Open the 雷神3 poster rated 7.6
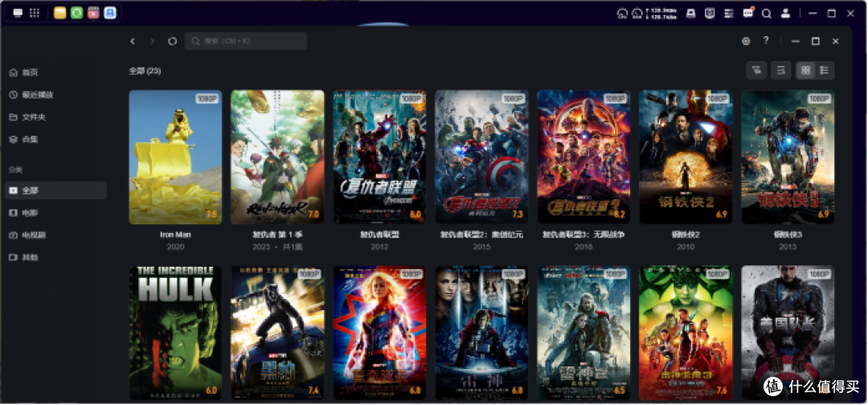The width and height of the screenshot is (868, 405). [686, 333]
